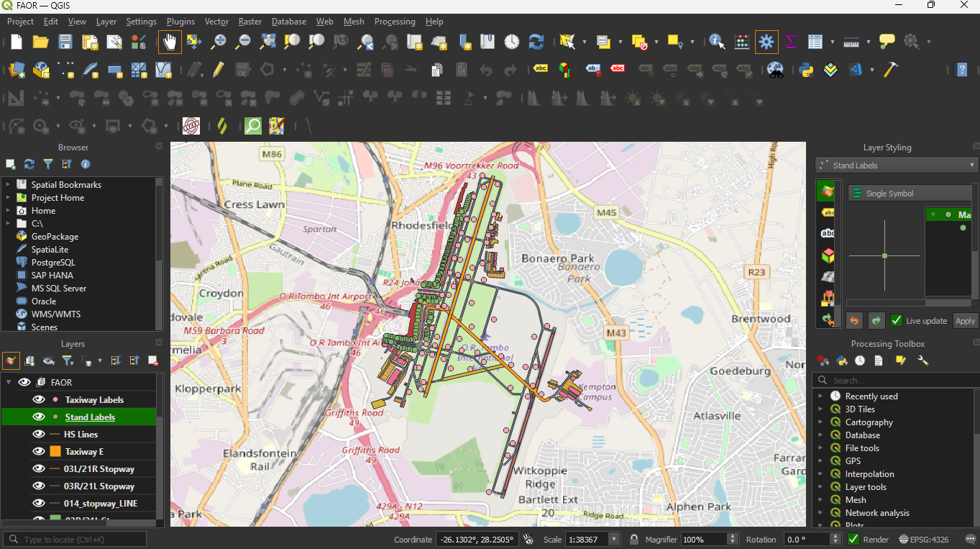Expand the Cartography toolbox group
Image resolution: width=980 pixels, height=549 pixels.
pos(820,422)
